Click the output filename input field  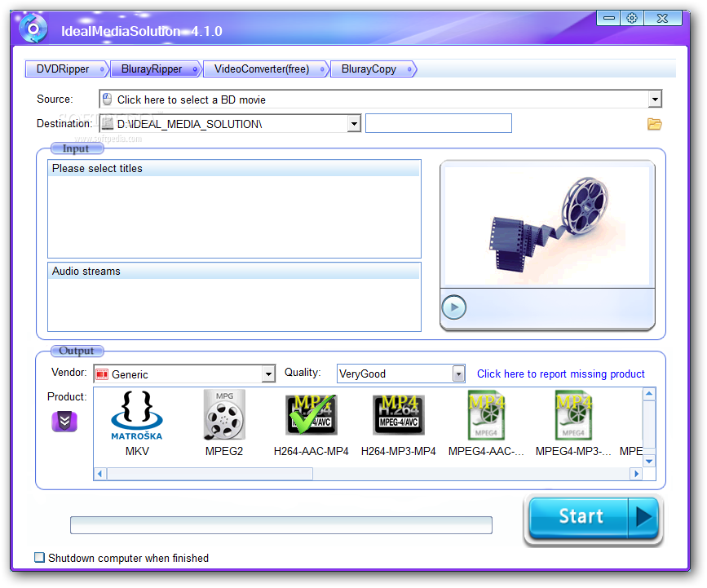(x=438, y=123)
